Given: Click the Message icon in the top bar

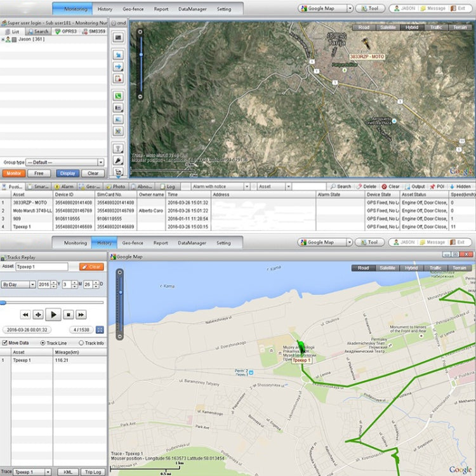Looking at the screenshot, I should point(425,9).
